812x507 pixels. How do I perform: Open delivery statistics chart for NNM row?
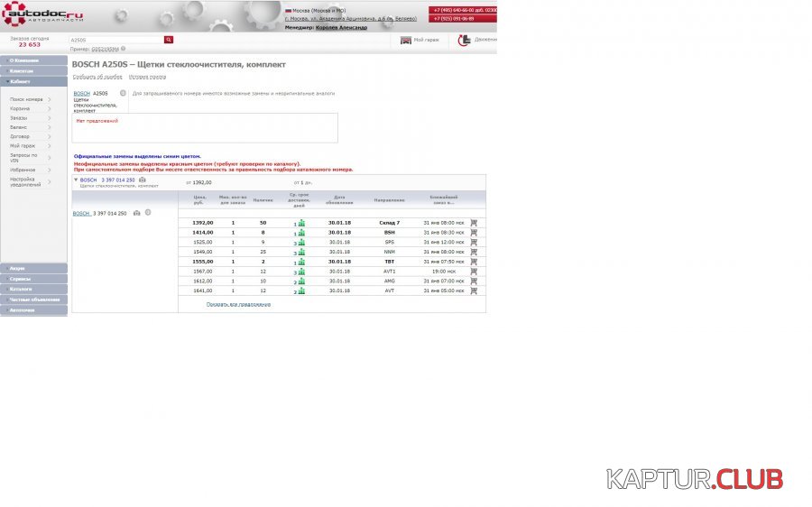click(x=301, y=253)
